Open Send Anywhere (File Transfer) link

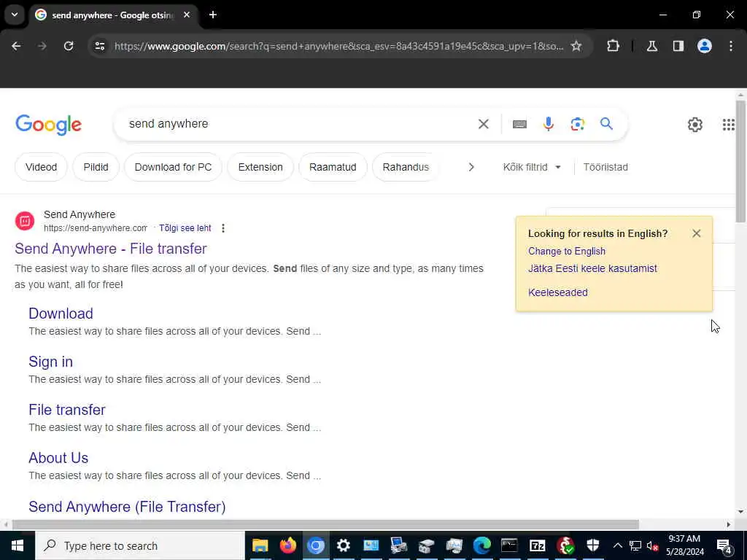pyautogui.click(x=127, y=507)
